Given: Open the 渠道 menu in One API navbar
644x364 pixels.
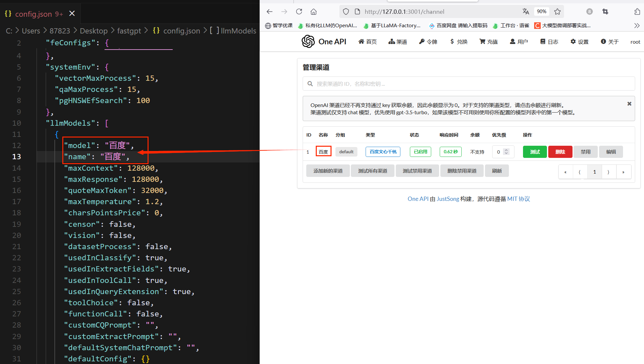Looking at the screenshot, I should coord(398,42).
